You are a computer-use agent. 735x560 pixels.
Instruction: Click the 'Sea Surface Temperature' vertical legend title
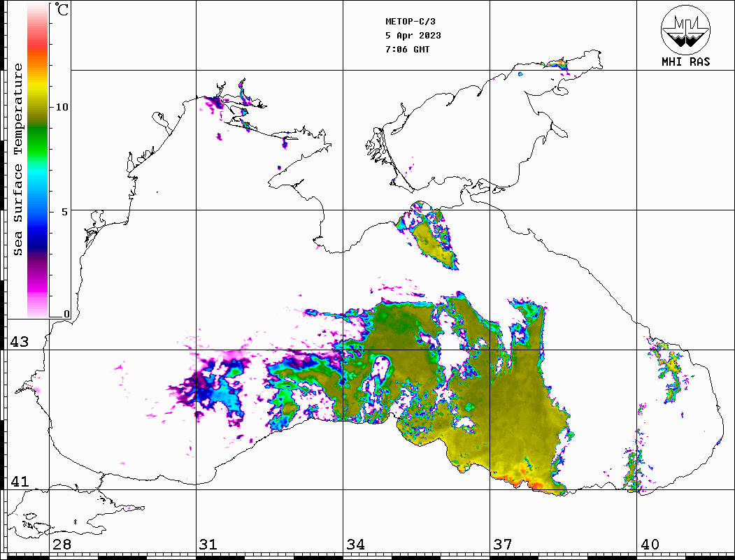click(17, 160)
